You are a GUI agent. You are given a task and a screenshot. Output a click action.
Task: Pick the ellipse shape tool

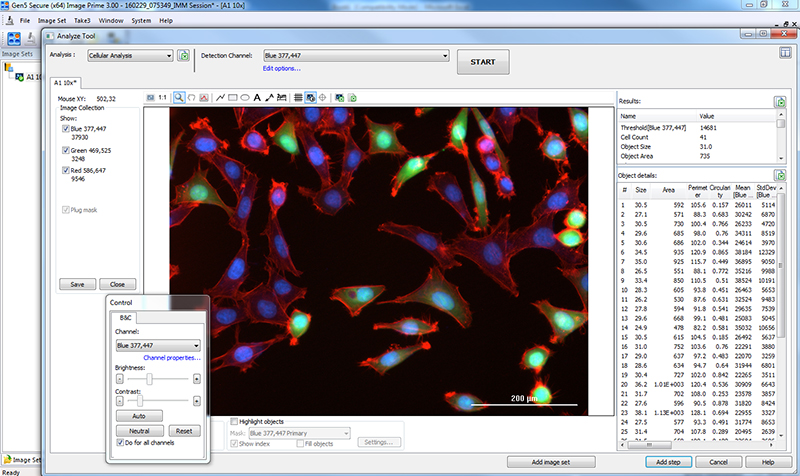245,97
